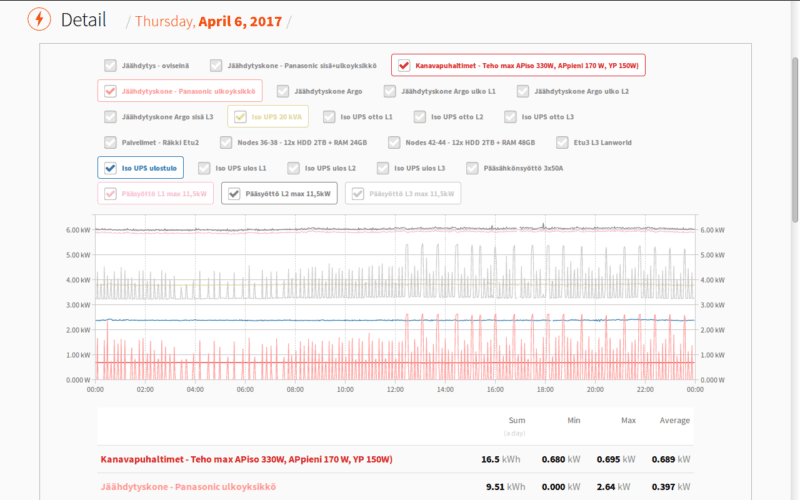Uncheck the Kanavapuhaltimet series checkbox

(404, 66)
